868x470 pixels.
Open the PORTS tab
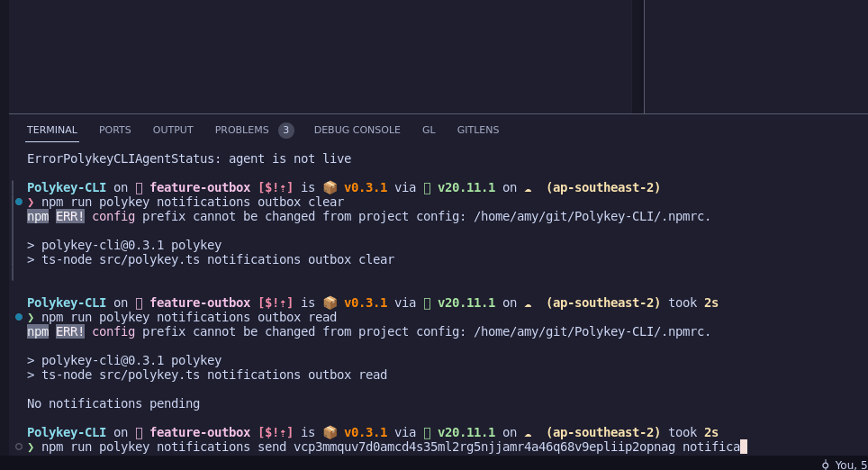coord(114,130)
